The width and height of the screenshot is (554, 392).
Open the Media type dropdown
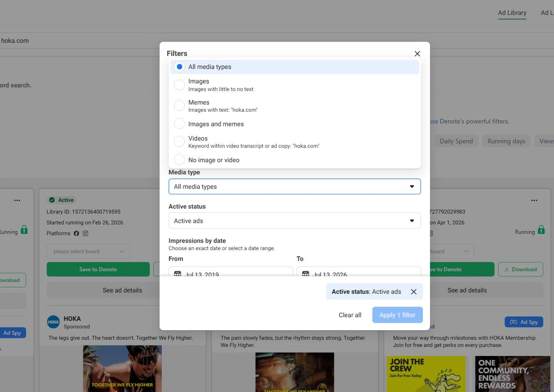pyautogui.click(x=295, y=186)
